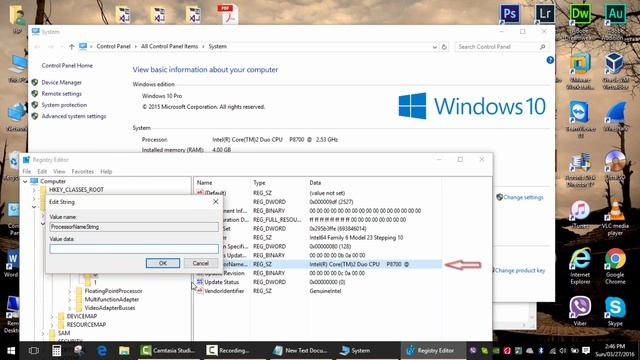Screen dimensions: 640x360
Task: Go to Control Panel Home
Action: coord(67,66)
